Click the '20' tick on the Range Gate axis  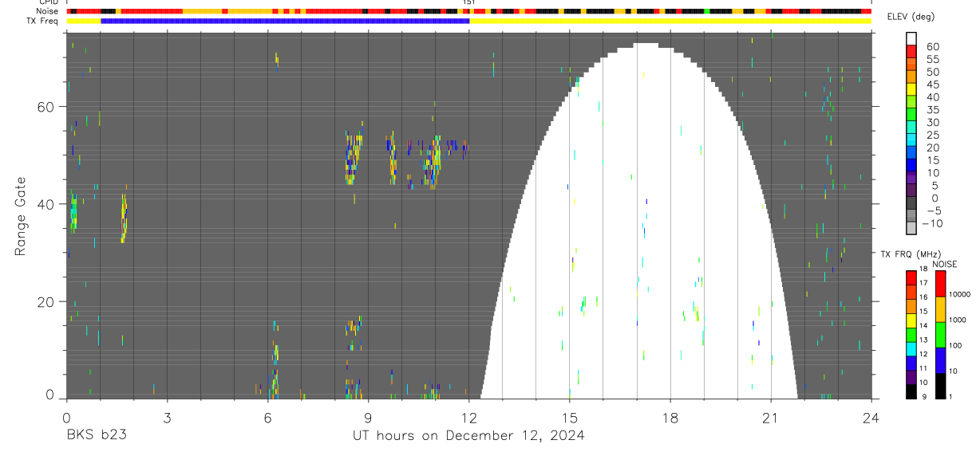[x=46, y=301]
